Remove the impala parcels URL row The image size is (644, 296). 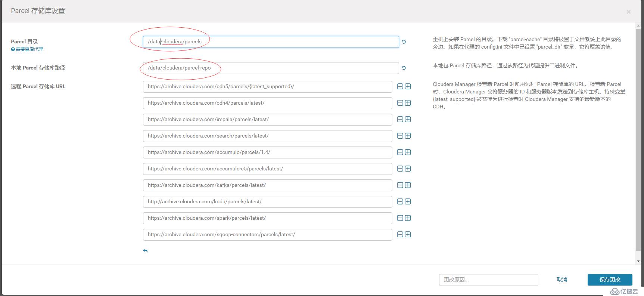coord(400,119)
